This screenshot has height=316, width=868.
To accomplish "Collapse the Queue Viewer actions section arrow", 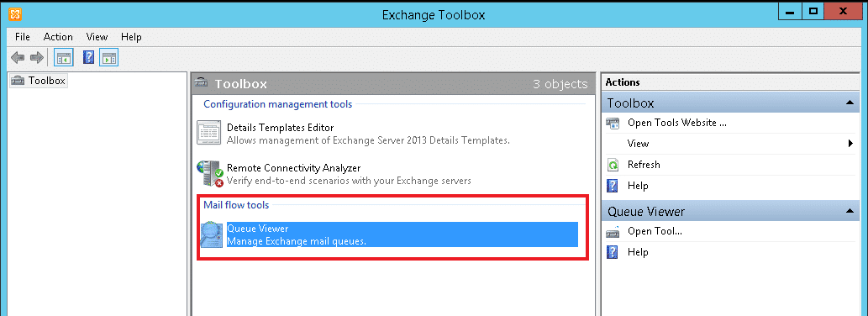I will [850, 212].
